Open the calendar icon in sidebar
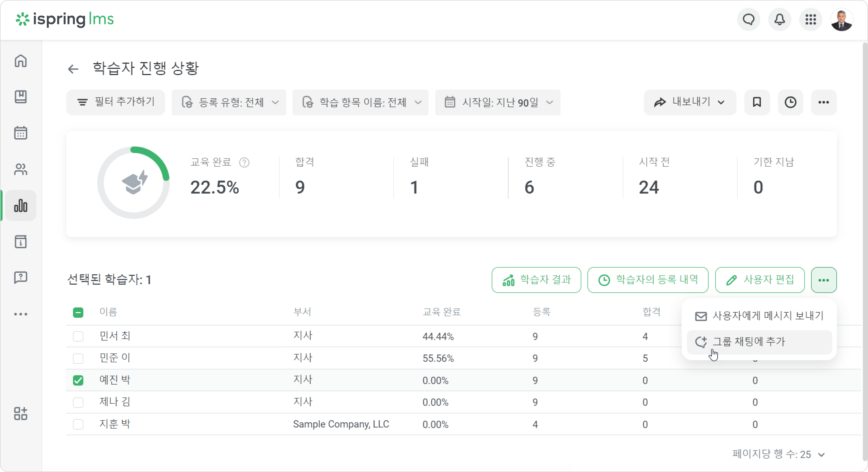 tap(21, 133)
